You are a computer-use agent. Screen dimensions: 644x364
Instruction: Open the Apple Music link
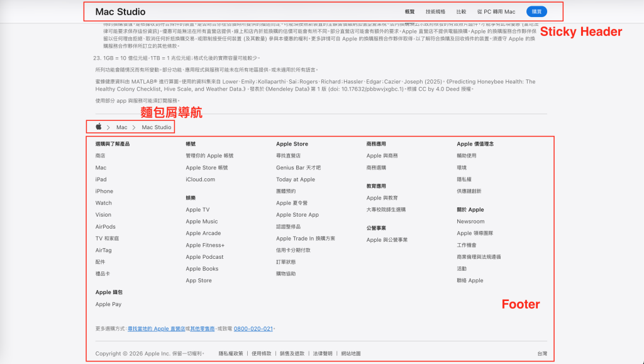(x=202, y=221)
